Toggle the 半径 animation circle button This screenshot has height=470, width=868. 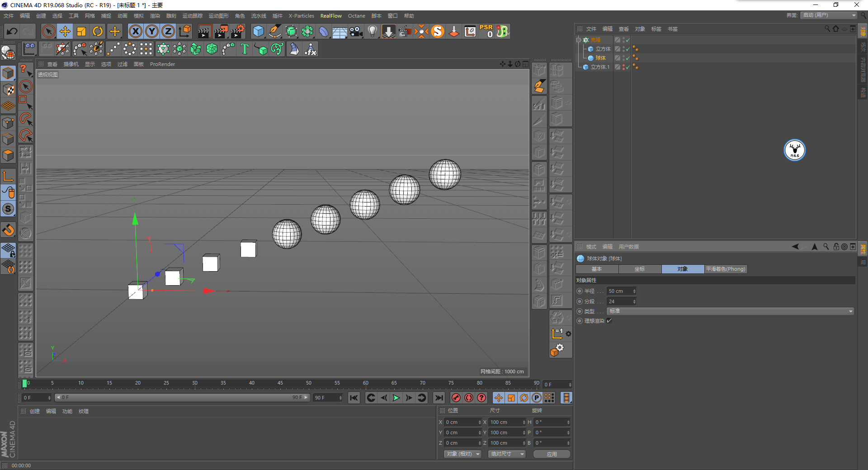coord(580,291)
